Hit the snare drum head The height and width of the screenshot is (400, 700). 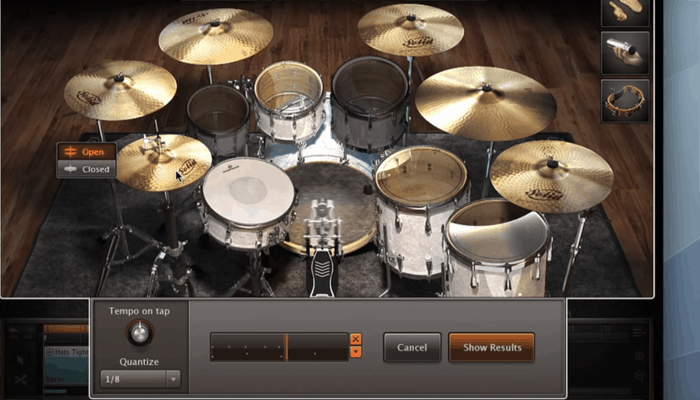248,191
